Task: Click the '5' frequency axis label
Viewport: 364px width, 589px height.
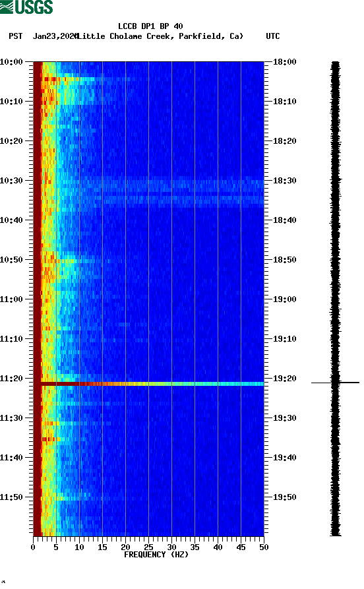Action: (x=56, y=547)
